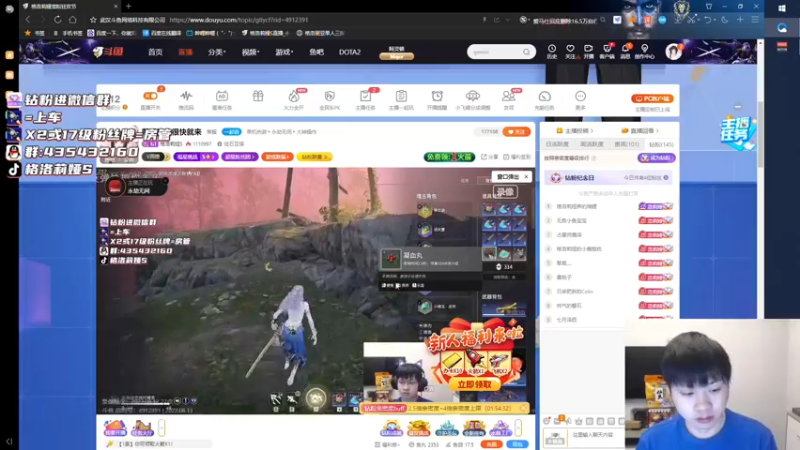This screenshot has height=450, width=800.
Task: Click the green 免费领火箭 banner
Action: pos(449,157)
